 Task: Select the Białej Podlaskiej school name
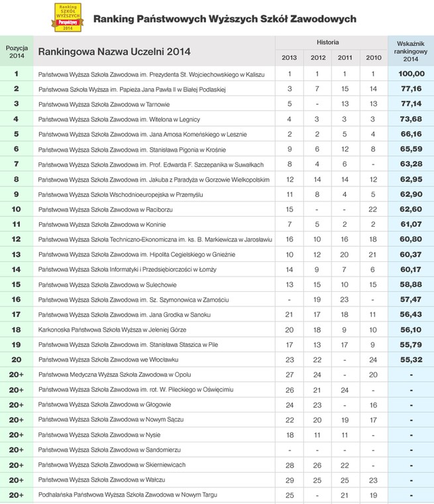pos(132,90)
